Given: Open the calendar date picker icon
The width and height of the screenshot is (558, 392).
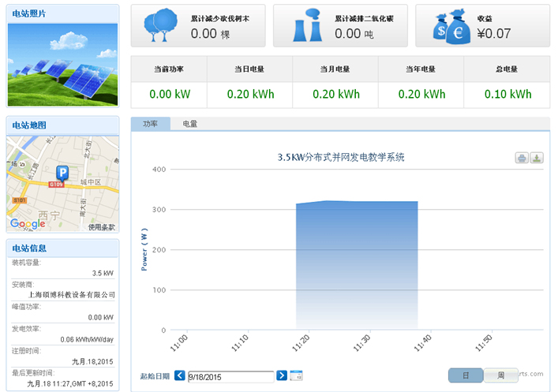Looking at the screenshot, I should [x=296, y=375].
